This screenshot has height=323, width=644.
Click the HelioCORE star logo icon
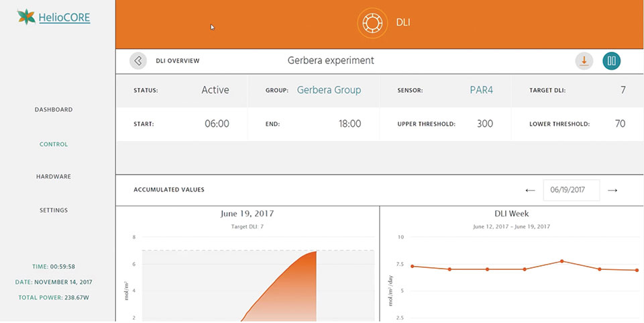tap(27, 17)
